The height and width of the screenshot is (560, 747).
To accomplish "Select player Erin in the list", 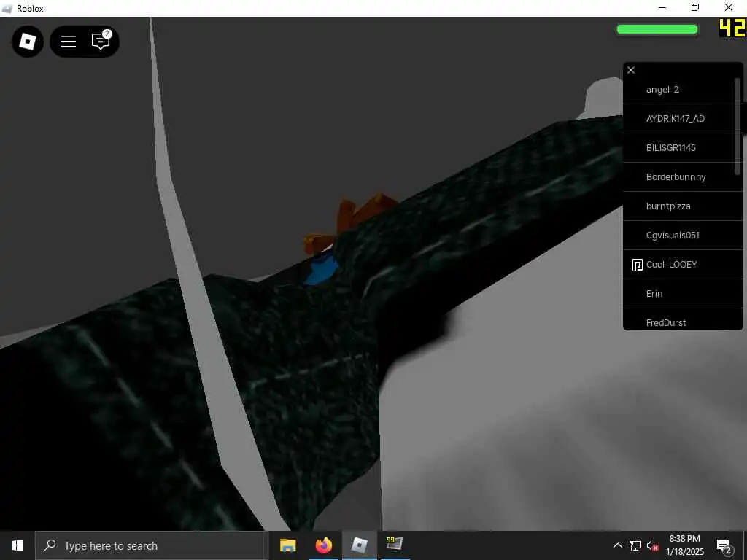I will (x=683, y=293).
